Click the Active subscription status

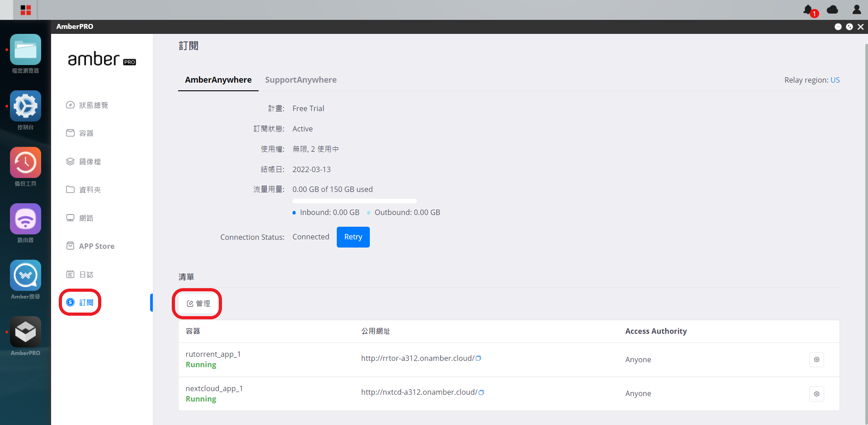302,129
